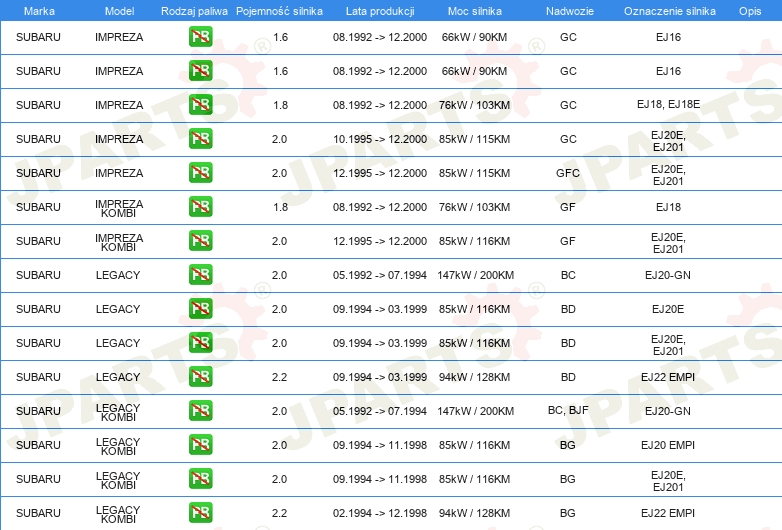The width and height of the screenshot is (782, 530).
Task: Select the body code BC, BJF cell
Action: pyautogui.click(x=568, y=410)
